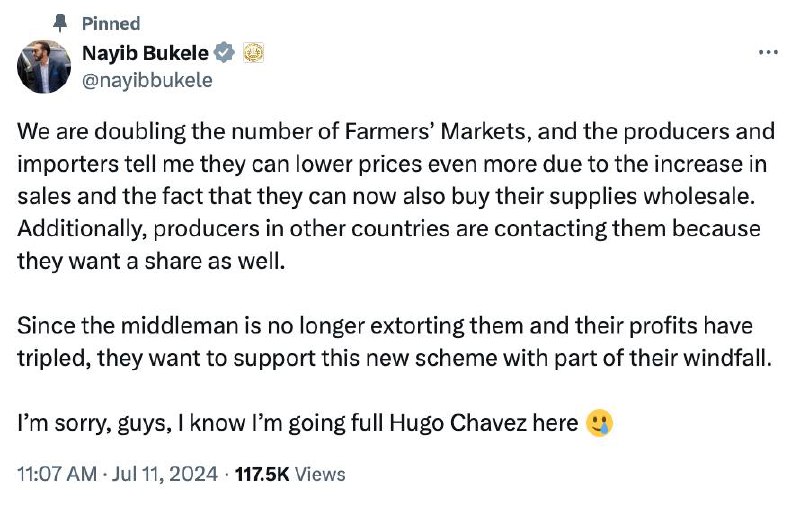Open the 11:07 AM timestamp link
Viewport: 800px width, 507px height.
coord(57,474)
